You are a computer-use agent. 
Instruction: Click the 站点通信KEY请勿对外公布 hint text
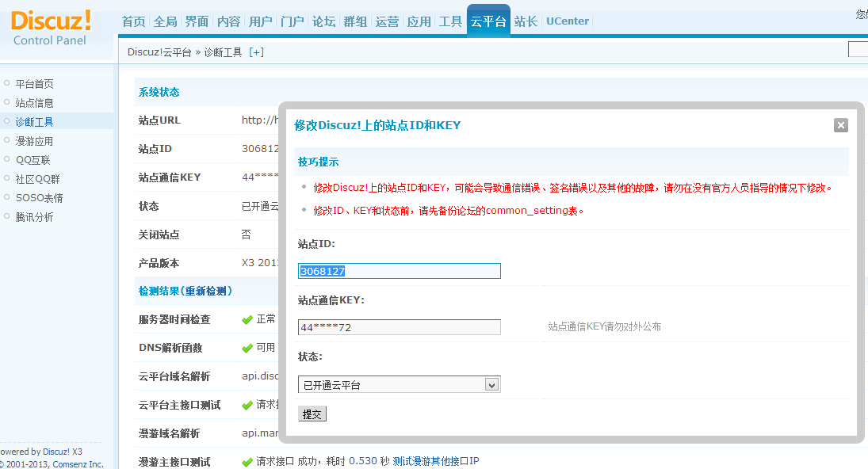coord(605,326)
